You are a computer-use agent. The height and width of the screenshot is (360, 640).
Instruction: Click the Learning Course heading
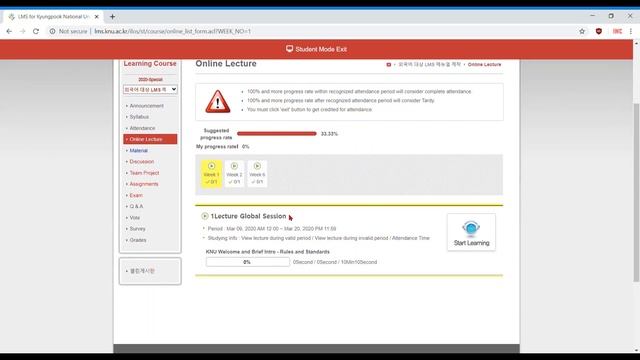click(150, 64)
